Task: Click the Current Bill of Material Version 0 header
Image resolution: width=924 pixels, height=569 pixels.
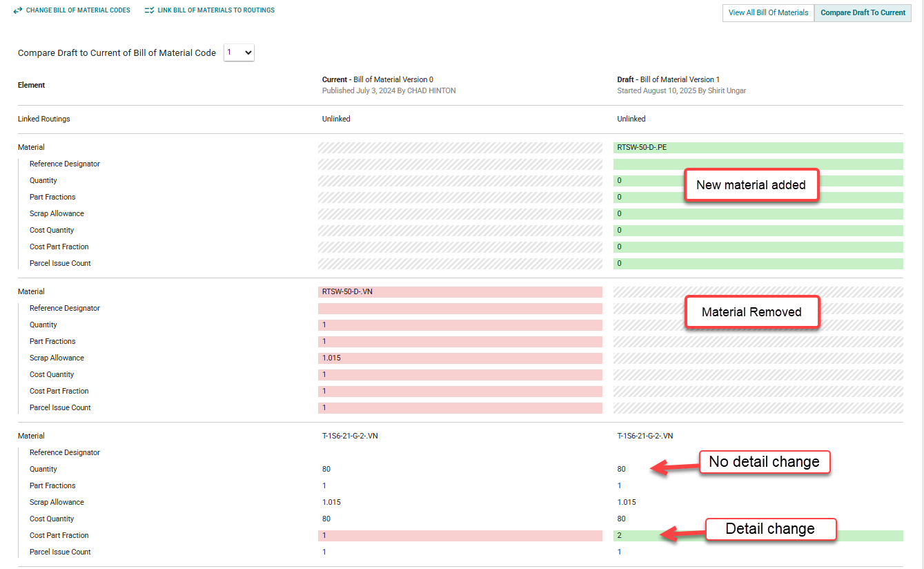Action: tap(377, 79)
